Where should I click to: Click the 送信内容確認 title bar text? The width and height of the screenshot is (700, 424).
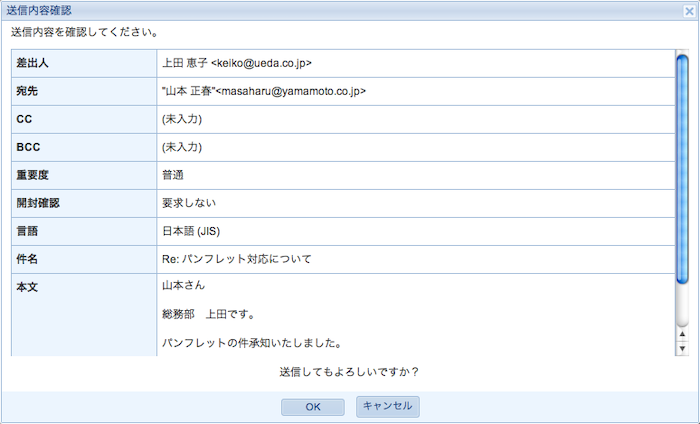39,11
